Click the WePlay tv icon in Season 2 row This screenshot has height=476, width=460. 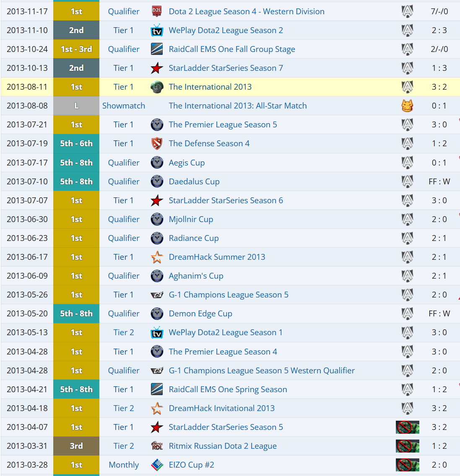click(157, 30)
